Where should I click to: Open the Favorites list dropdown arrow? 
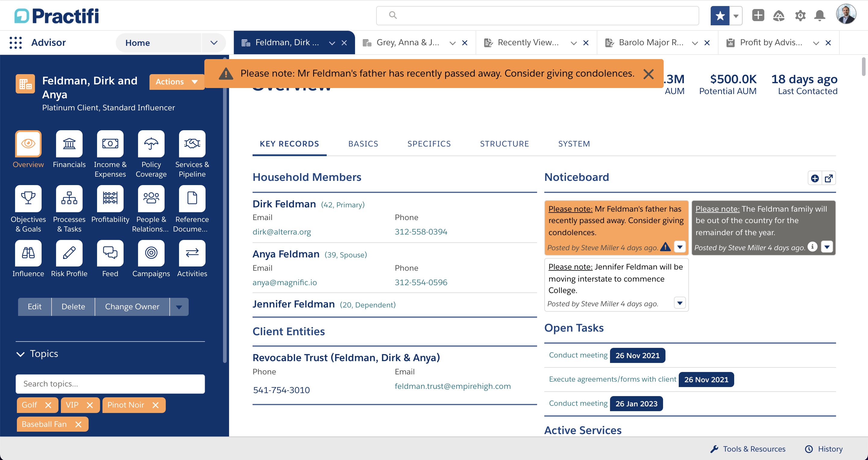click(x=736, y=15)
